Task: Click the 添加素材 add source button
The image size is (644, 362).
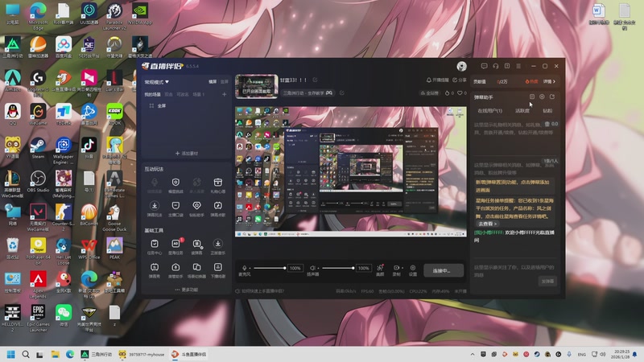Action: click(x=187, y=153)
